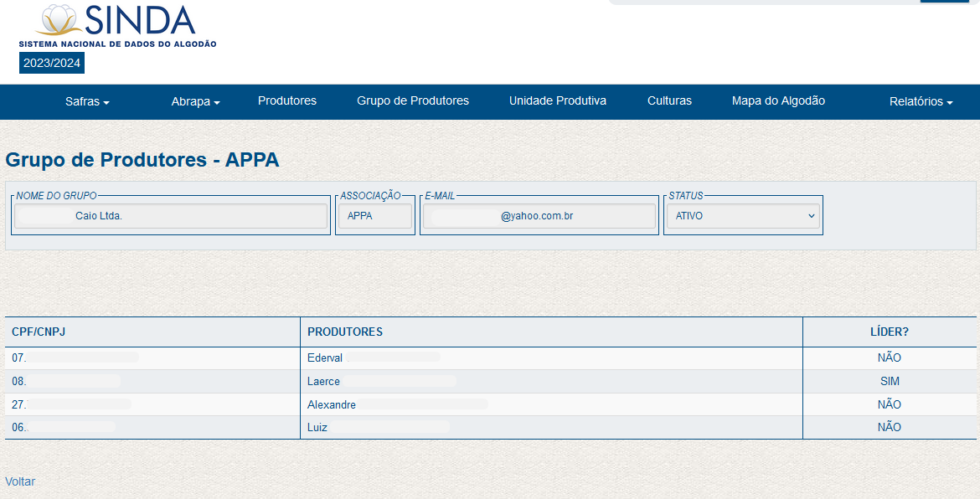Click the Alexandre producer entry
980x499 pixels.
[332, 405]
